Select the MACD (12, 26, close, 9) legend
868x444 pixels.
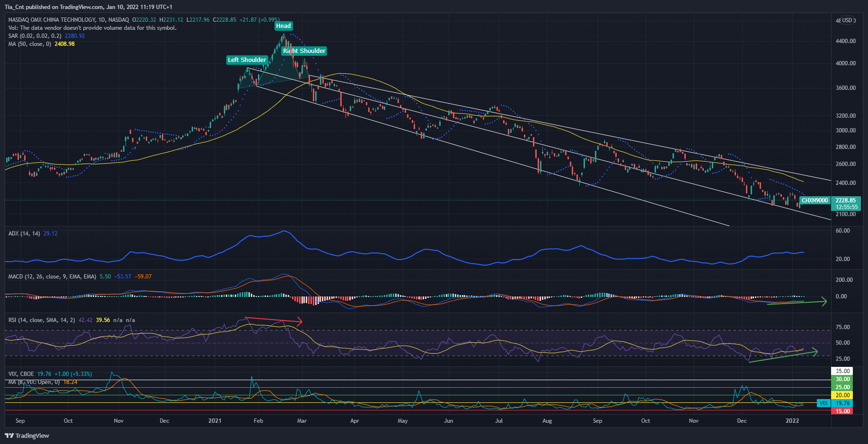click(52, 277)
